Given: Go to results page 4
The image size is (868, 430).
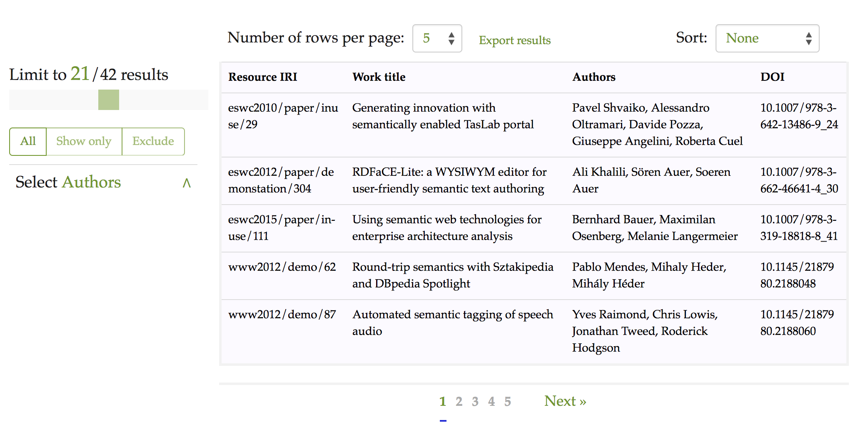Looking at the screenshot, I should tap(491, 401).
